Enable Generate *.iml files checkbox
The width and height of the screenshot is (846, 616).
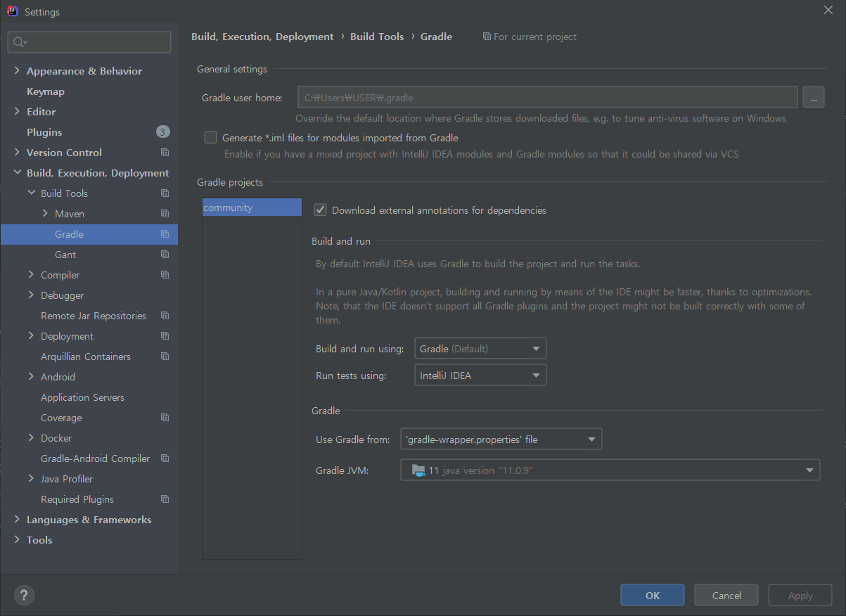click(x=210, y=138)
